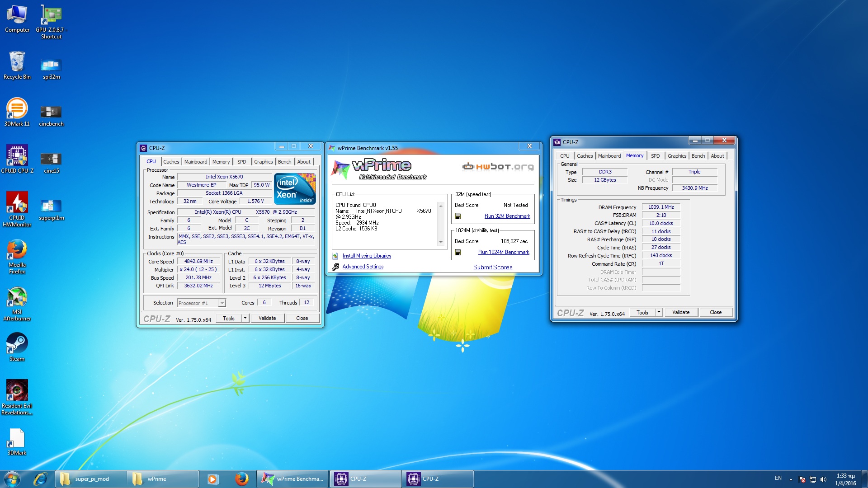Switch to Bench tab in left CPU-Z
The width and height of the screenshot is (868, 488).
[x=284, y=162]
